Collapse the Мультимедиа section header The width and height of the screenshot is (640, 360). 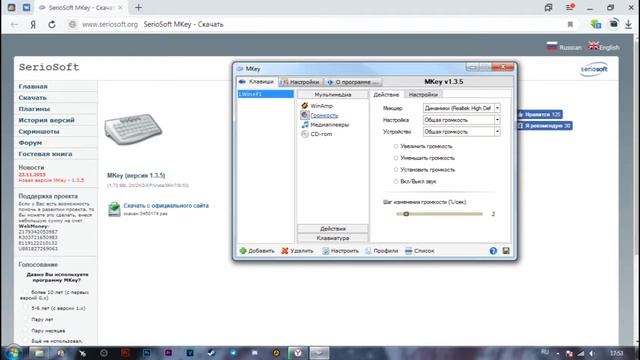pyautogui.click(x=333, y=95)
